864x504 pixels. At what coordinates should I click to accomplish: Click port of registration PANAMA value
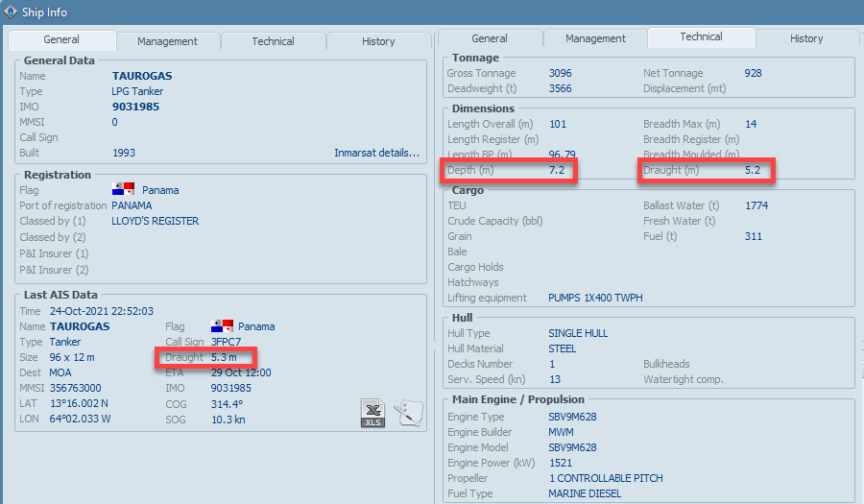pyautogui.click(x=132, y=205)
